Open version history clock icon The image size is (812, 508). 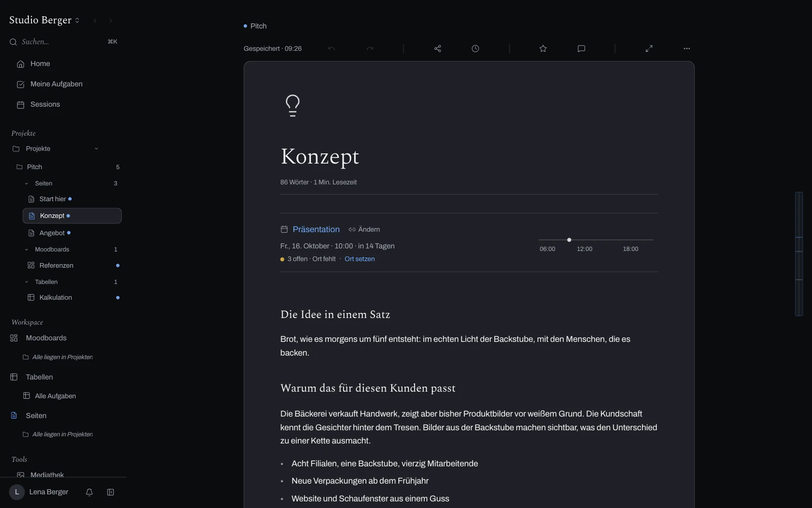click(x=475, y=49)
